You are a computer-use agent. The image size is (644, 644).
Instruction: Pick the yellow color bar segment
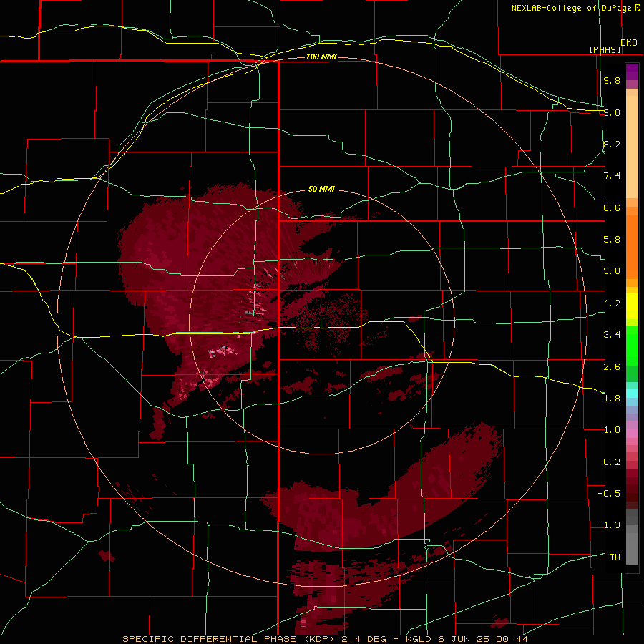[632, 306]
